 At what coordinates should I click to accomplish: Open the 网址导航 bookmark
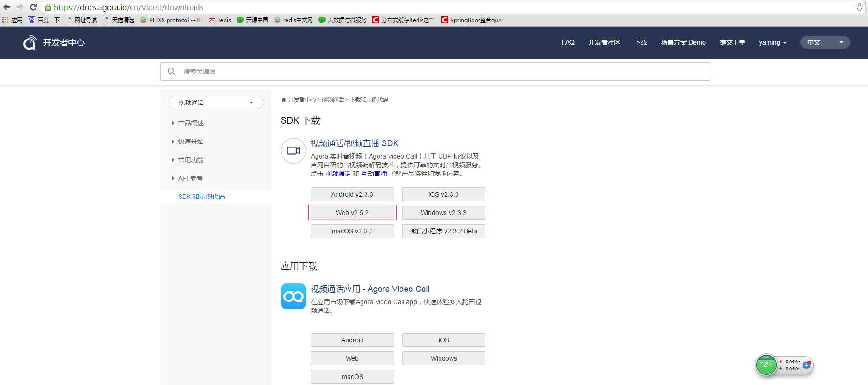(x=82, y=20)
